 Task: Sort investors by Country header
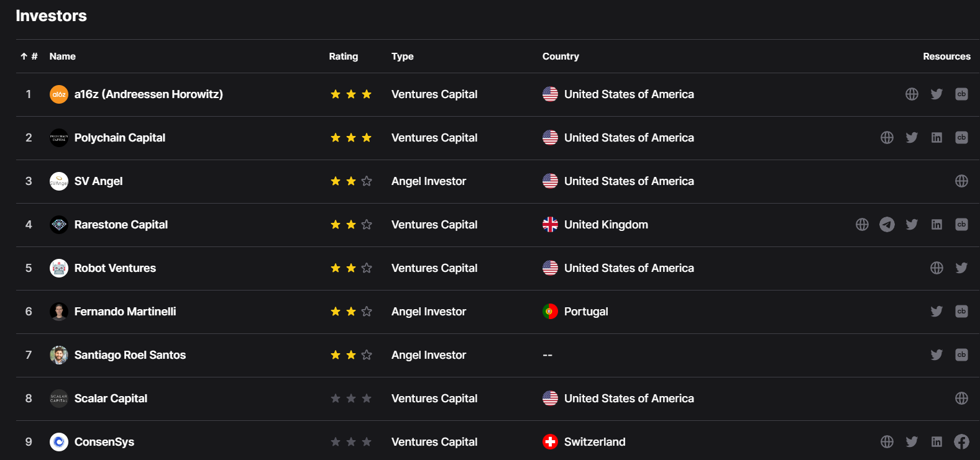561,56
